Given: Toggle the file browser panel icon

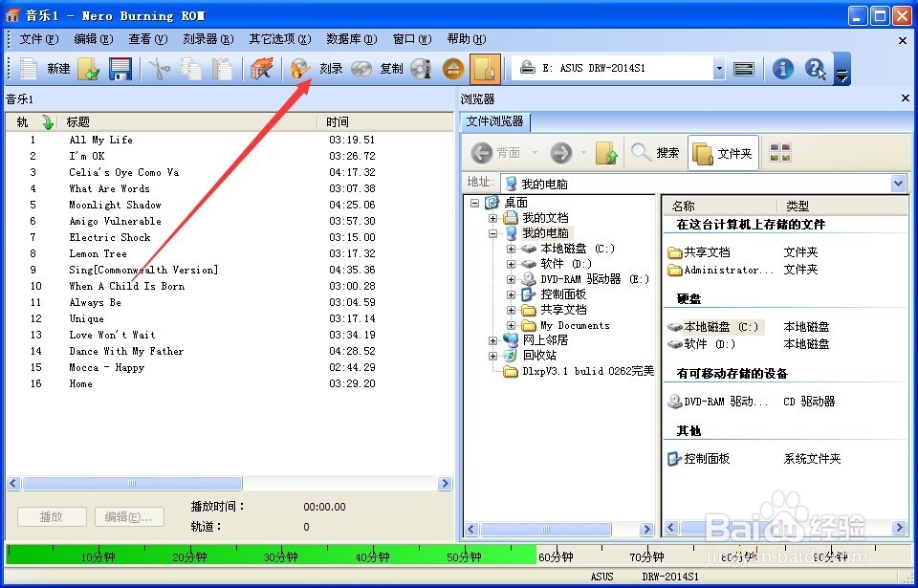Looking at the screenshot, I should pyautogui.click(x=485, y=69).
